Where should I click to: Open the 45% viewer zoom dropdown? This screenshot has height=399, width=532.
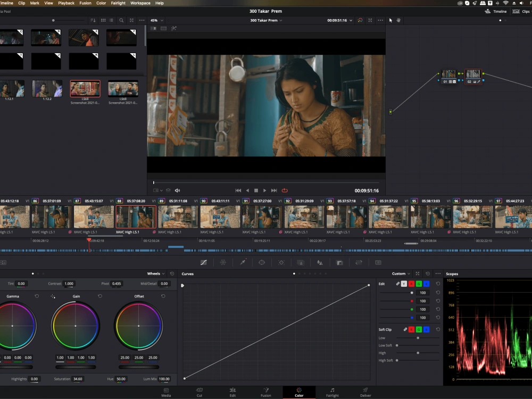[157, 20]
